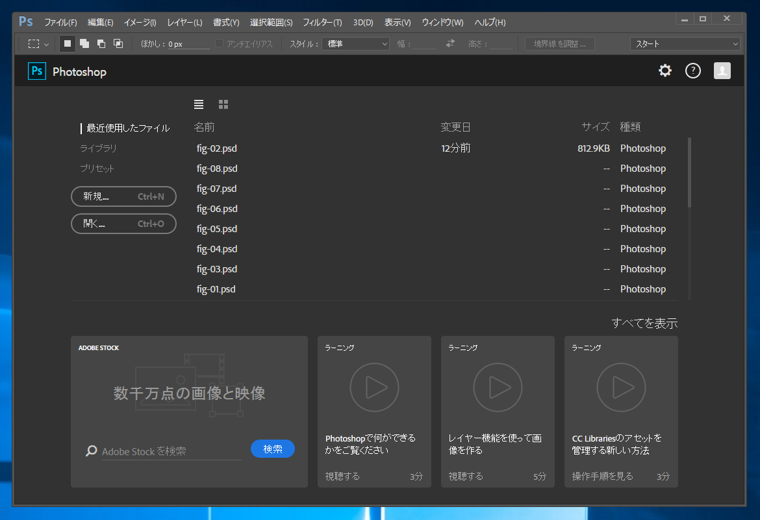
Task: Open recent file fig-04.psd
Action: (x=217, y=249)
